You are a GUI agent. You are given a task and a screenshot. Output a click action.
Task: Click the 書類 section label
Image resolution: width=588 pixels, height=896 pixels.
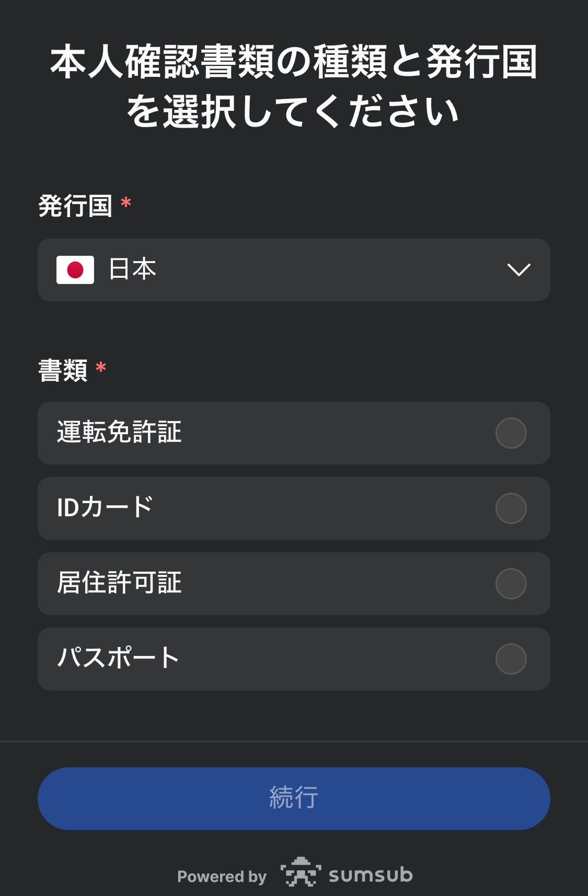coord(63,370)
